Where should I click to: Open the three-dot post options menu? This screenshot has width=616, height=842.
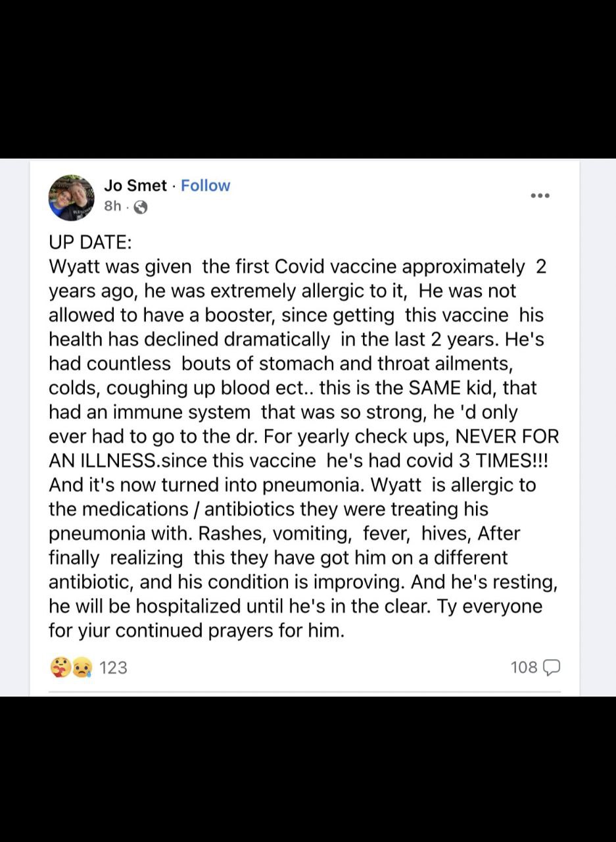pyautogui.click(x=540, y=195)
